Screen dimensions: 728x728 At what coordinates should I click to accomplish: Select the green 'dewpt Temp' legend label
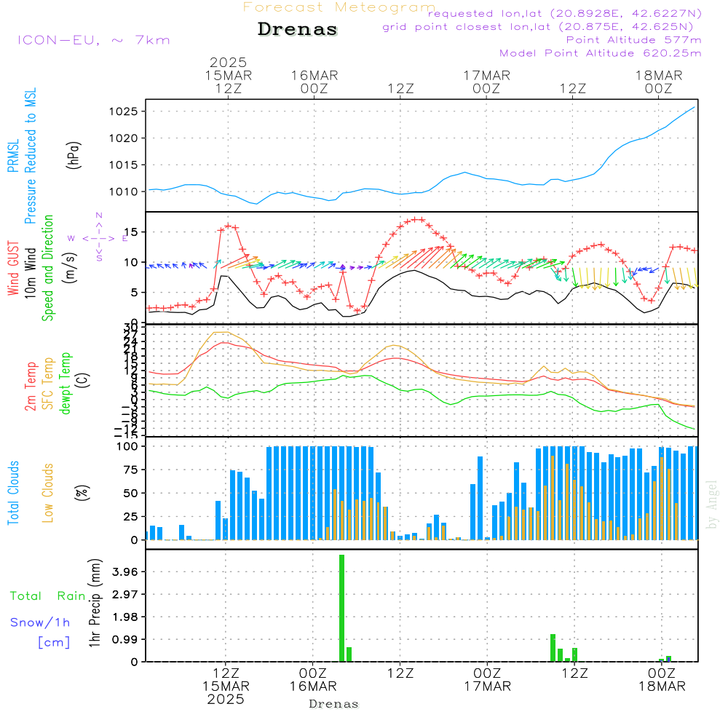pyautogui.click(x=65, y=383)
